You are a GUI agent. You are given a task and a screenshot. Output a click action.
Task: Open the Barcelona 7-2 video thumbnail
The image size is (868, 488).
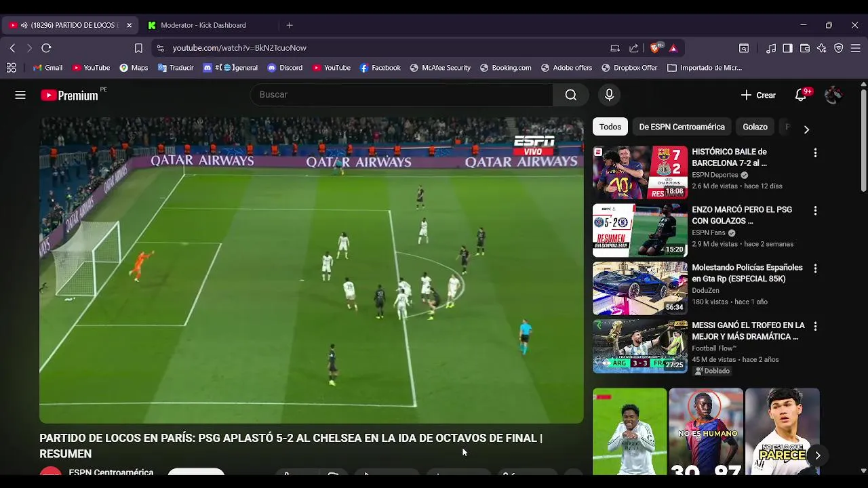pyautogui.click(x=640, y=172)
